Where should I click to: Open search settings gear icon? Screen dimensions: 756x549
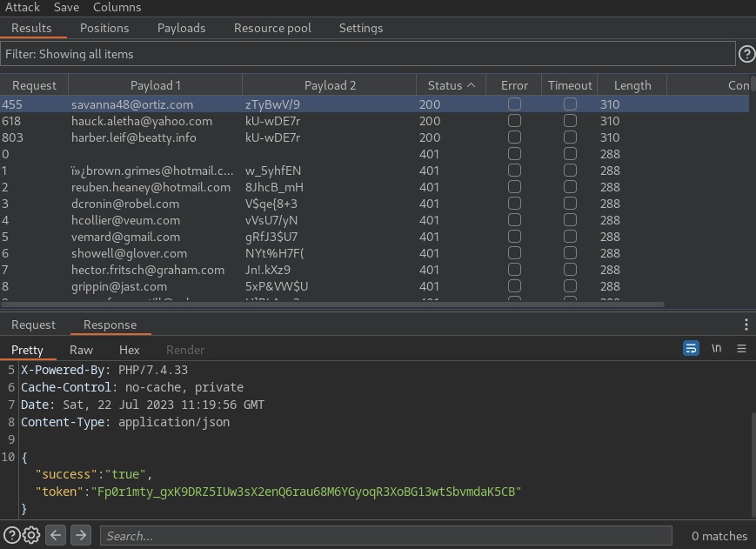pyautogui.click(x=31, y=535)
